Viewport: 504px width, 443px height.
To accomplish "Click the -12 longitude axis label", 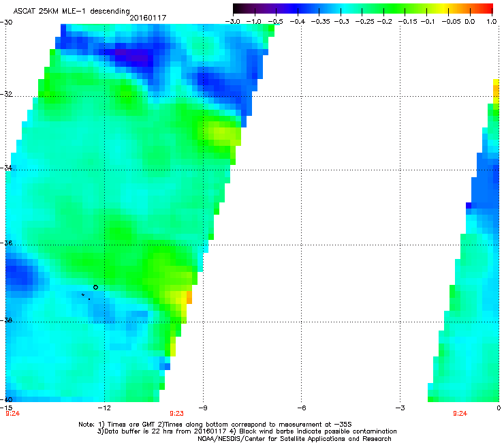I will pyautogui.click(x=104, y=408).
